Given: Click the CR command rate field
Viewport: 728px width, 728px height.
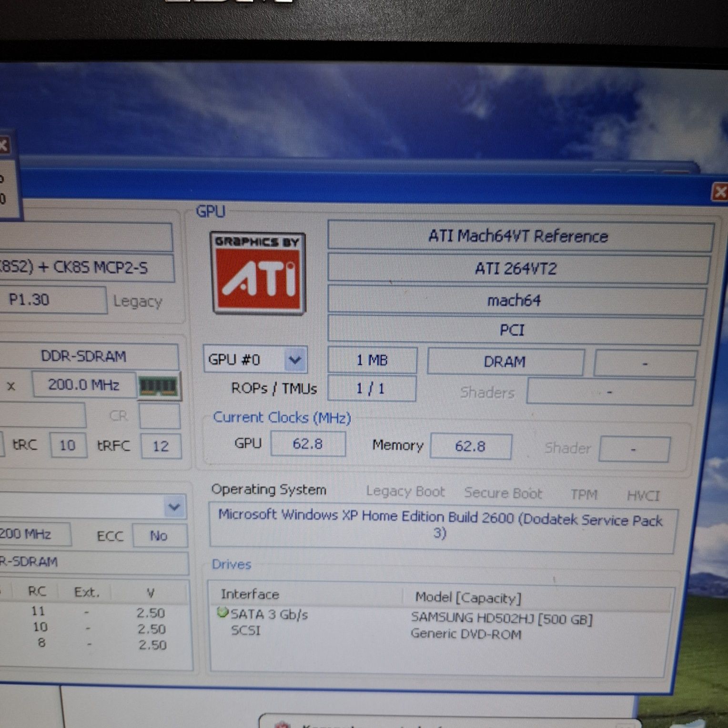Looking at the screenshot, I should [x=160, y=416].
